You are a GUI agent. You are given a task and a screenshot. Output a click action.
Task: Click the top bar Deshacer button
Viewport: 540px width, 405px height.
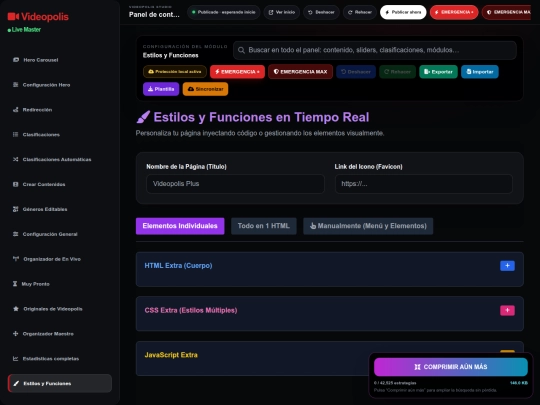click(x=321, y=12)
